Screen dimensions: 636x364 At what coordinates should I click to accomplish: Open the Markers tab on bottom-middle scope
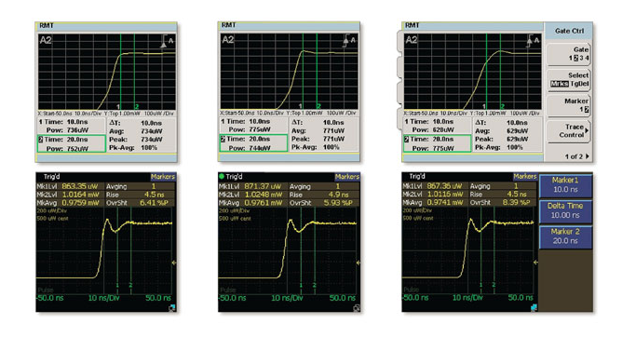point(346,177)
